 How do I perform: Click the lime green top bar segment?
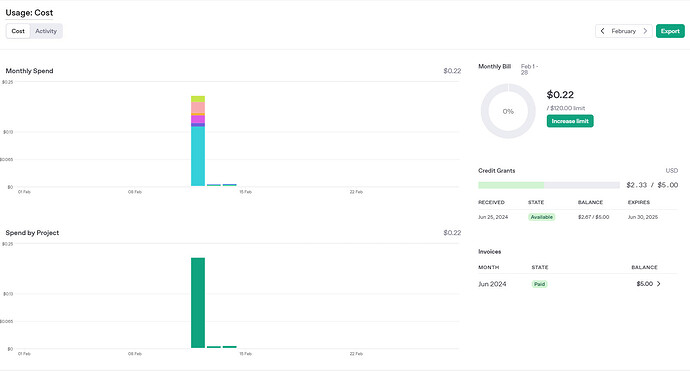coord(198,99)
